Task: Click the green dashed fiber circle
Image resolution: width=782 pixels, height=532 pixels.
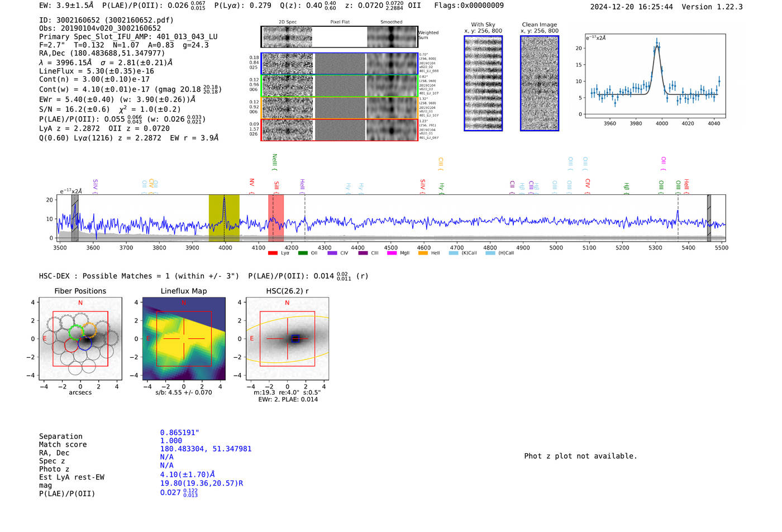Action: 76,332
